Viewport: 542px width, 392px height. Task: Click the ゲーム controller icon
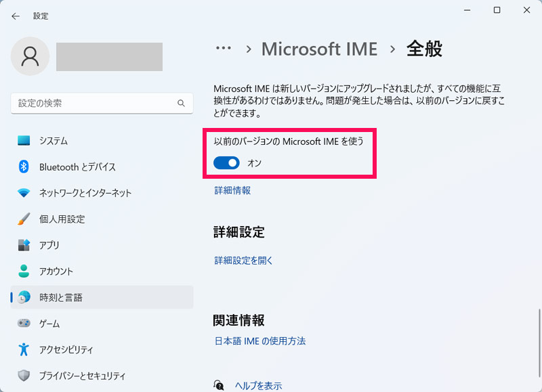coord(24,323)
